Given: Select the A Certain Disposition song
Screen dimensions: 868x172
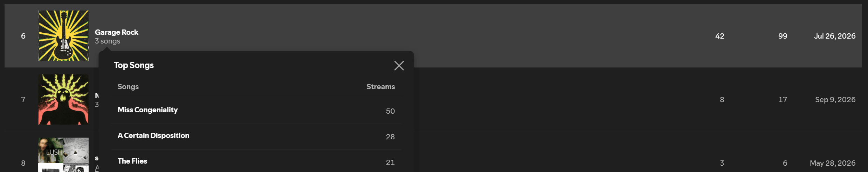Looking at the screenshot, I should click(153, 135).
